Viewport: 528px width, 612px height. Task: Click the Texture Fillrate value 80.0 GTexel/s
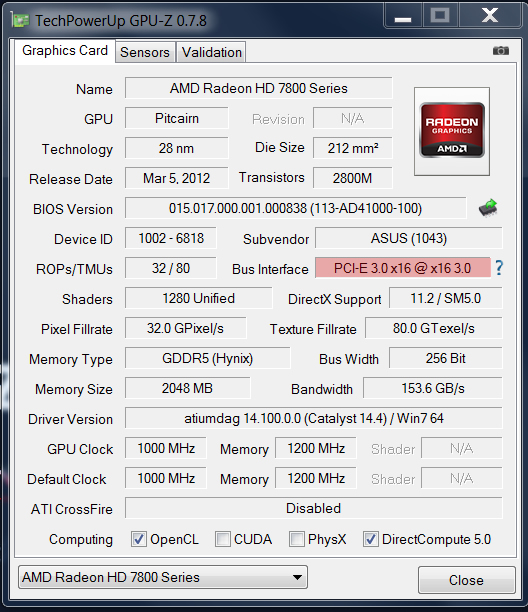tap(434, 328)
